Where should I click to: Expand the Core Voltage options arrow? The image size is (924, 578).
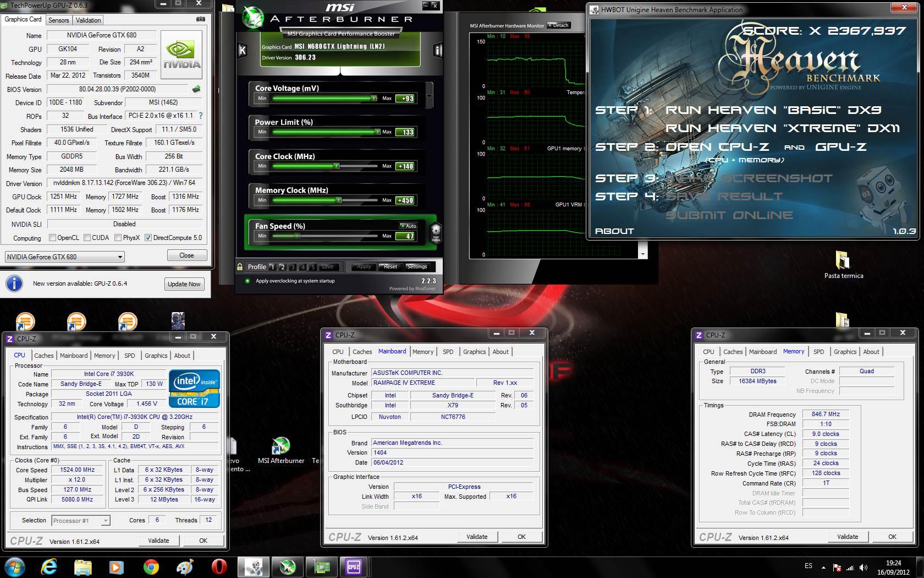[430, 96]
